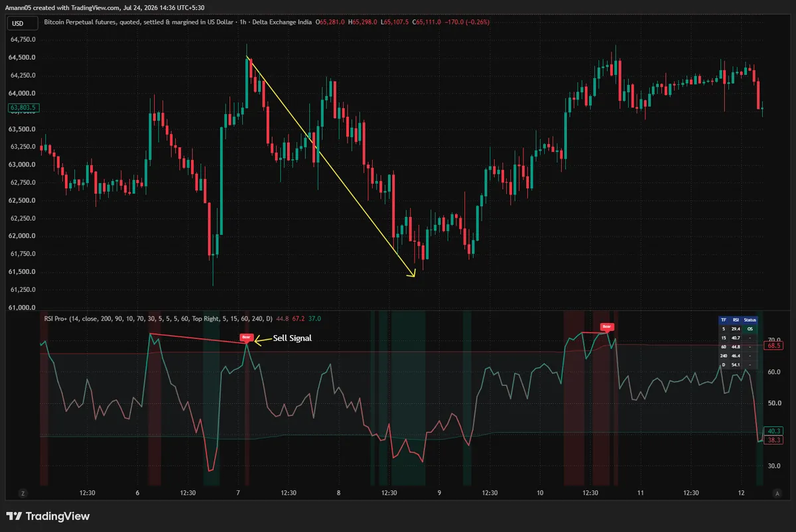The width and height of the screenshot is (796, 532).
Task: Click the 63,000.0 price axis label
Action: coord(22,165)
